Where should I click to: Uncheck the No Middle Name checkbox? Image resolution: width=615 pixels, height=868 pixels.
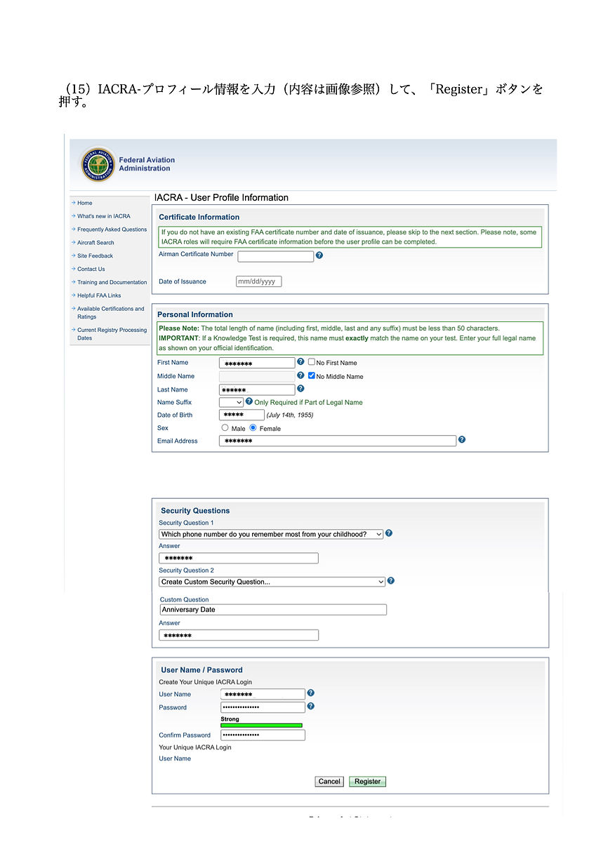(312, 375)
